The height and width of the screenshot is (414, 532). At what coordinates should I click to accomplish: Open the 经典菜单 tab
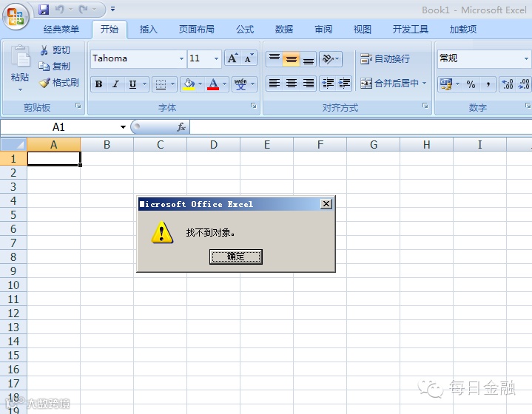click(61, 30)
